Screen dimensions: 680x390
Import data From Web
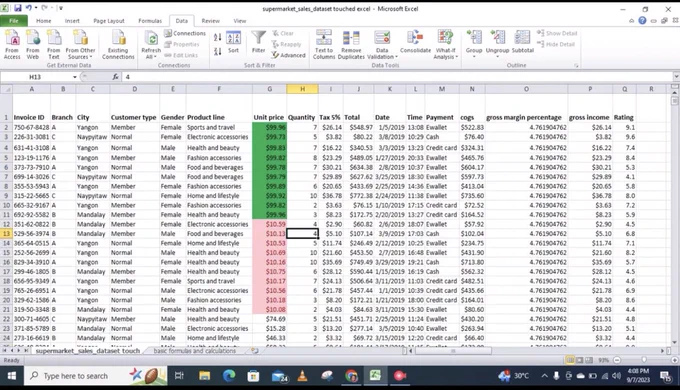33,44
